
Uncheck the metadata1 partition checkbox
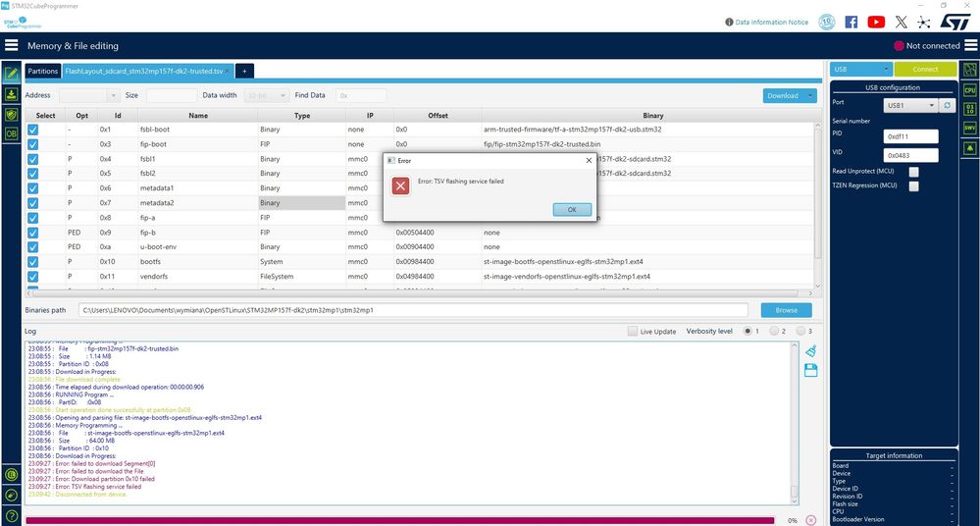tap(32, 188)
